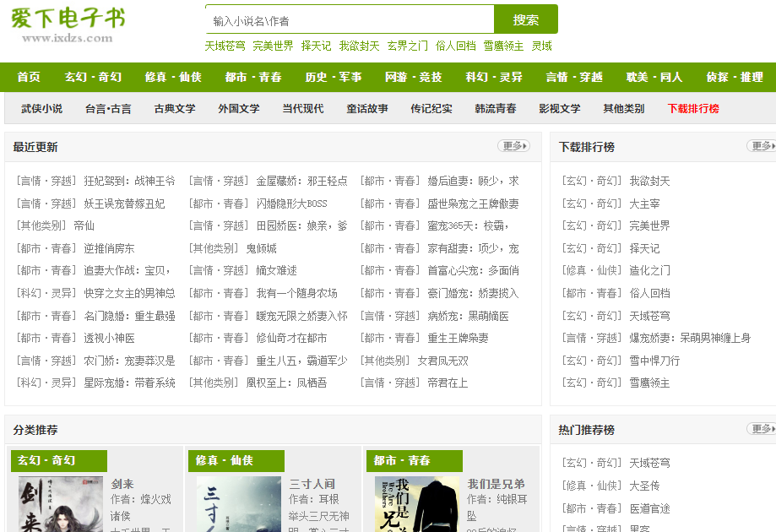
Task: Click the 我们是兄弟 book cover
Action: point(415,504)
